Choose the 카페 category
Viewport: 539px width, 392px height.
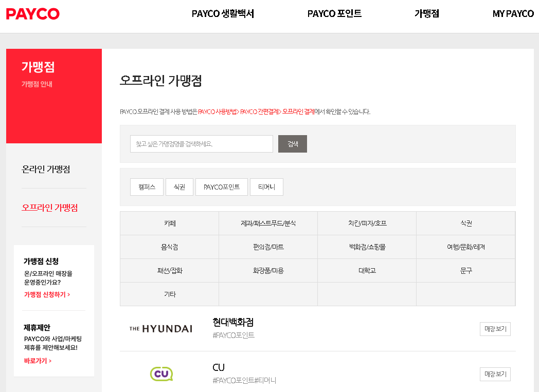coord(170,223)
